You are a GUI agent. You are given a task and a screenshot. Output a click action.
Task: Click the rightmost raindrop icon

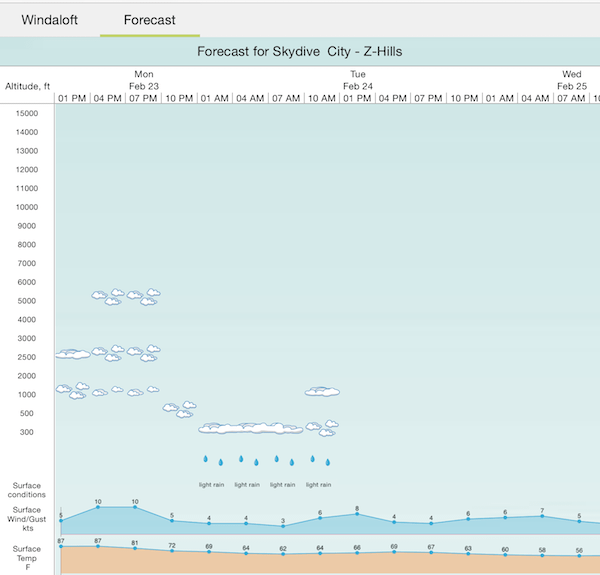[328, 462]
